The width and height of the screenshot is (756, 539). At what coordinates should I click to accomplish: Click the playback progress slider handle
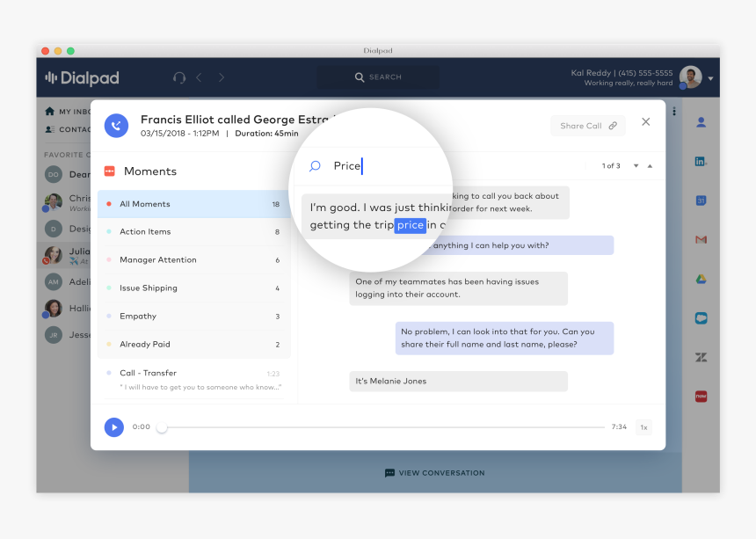(162, 427)
